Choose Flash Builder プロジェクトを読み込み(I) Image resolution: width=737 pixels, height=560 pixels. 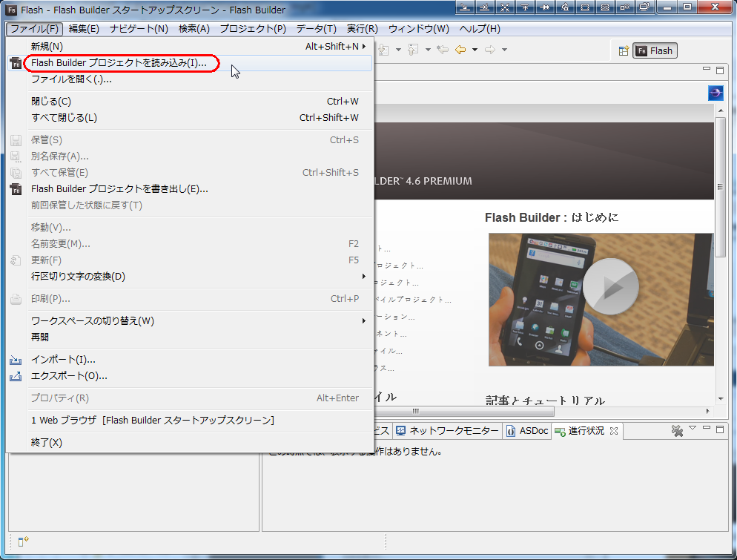point(191,62)
